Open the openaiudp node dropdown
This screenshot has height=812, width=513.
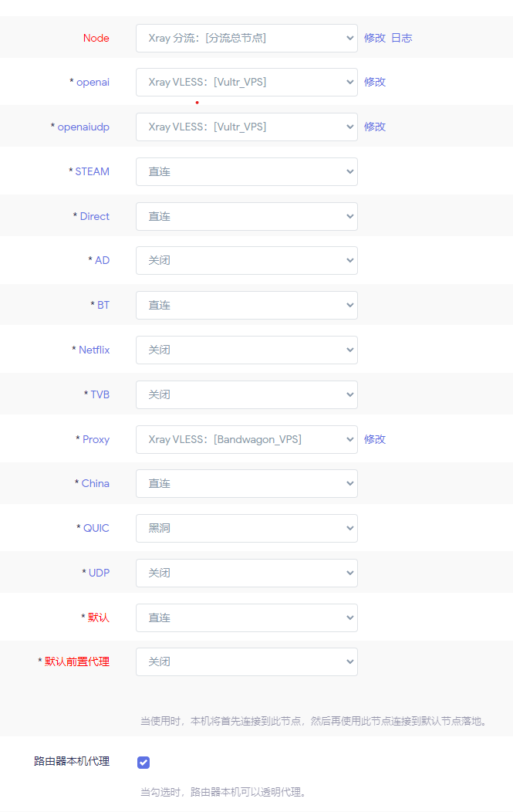point(246,127)
